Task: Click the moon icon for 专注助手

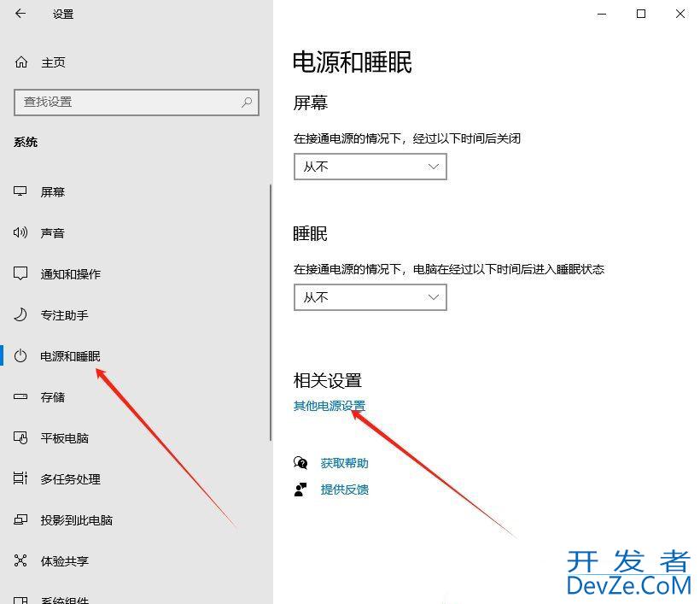Action: [20, 315]
